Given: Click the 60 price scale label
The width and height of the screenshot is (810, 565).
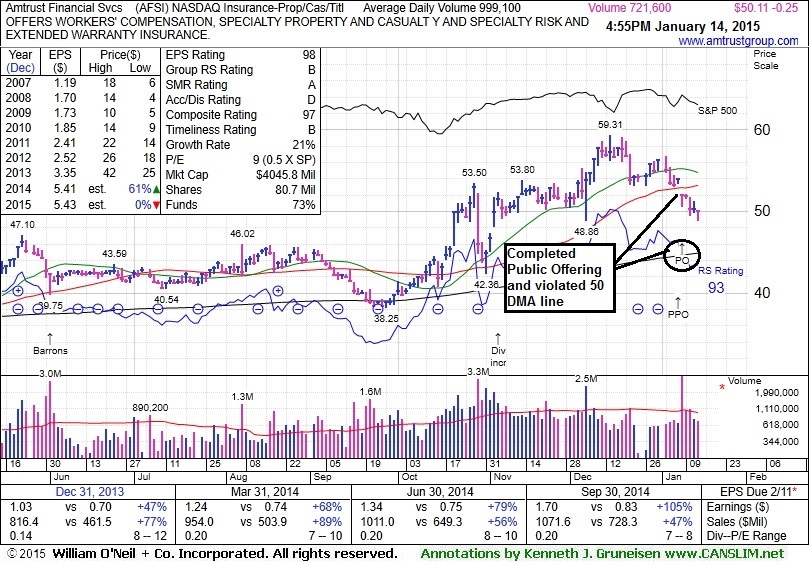Looking at the screenshot, I should (762, 130).
